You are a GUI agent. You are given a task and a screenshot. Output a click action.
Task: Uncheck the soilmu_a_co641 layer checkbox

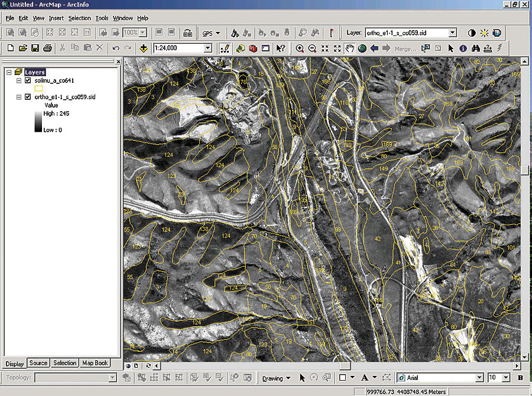pyautogui.click(x=28, y=80)
